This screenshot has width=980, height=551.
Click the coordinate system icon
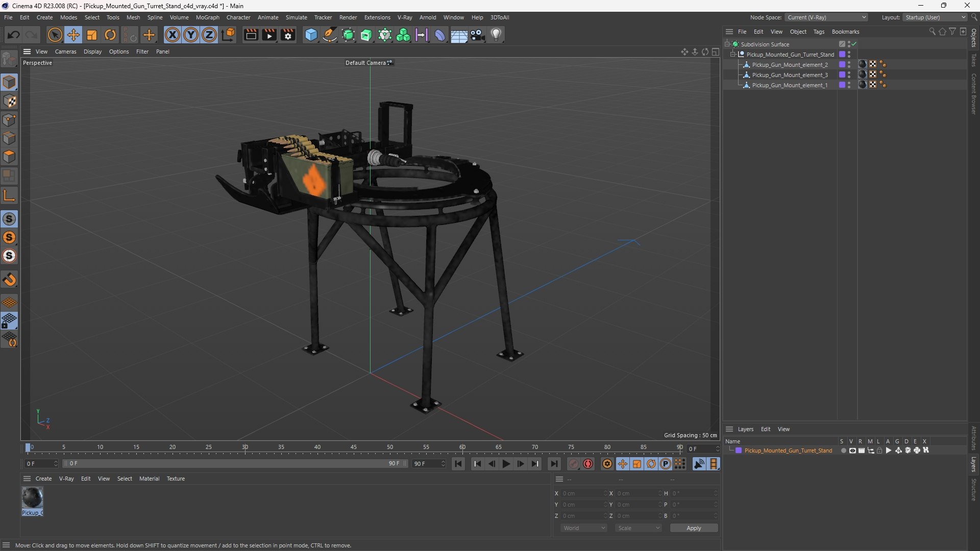coord(228,35)
